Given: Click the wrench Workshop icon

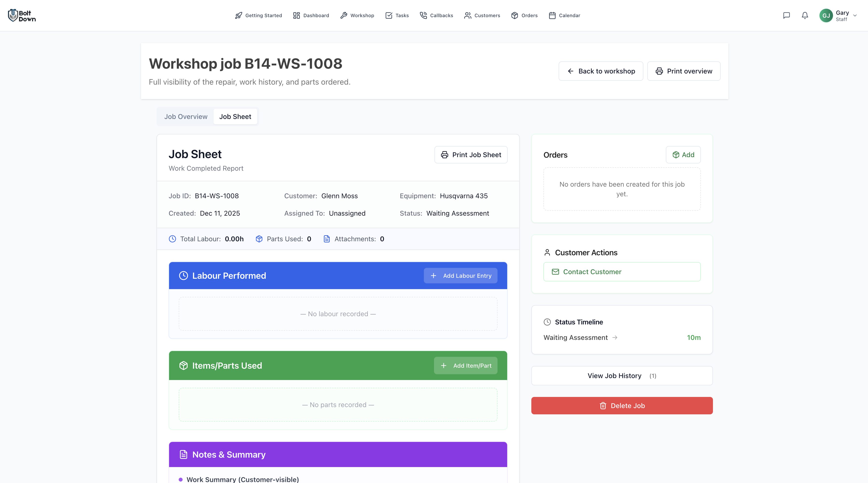Looking at the screenshot, I should tap(344, 15).
